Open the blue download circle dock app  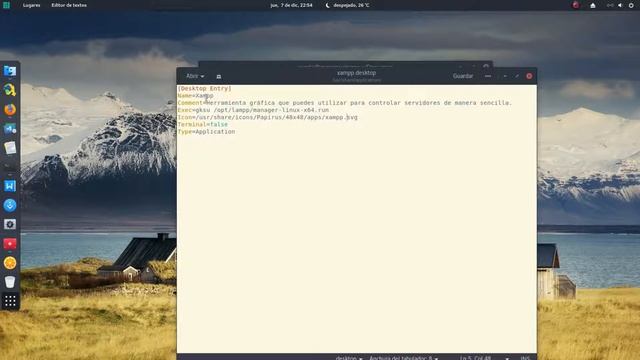(x=10, y=205)
